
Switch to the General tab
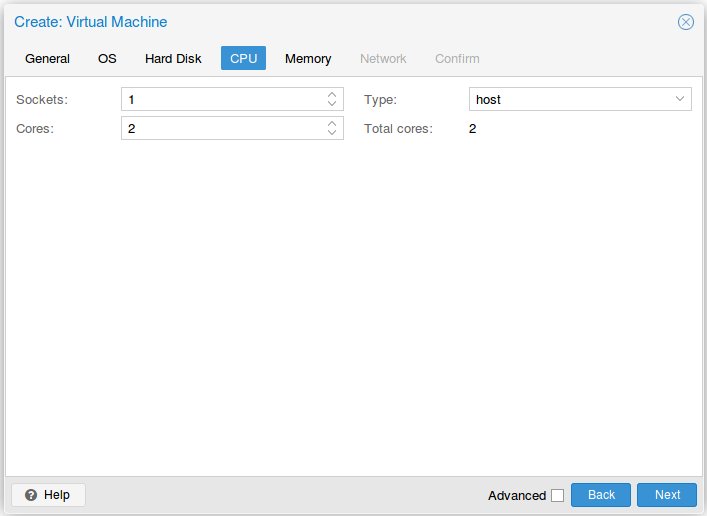pyautogui.click(x=47, y=59)
